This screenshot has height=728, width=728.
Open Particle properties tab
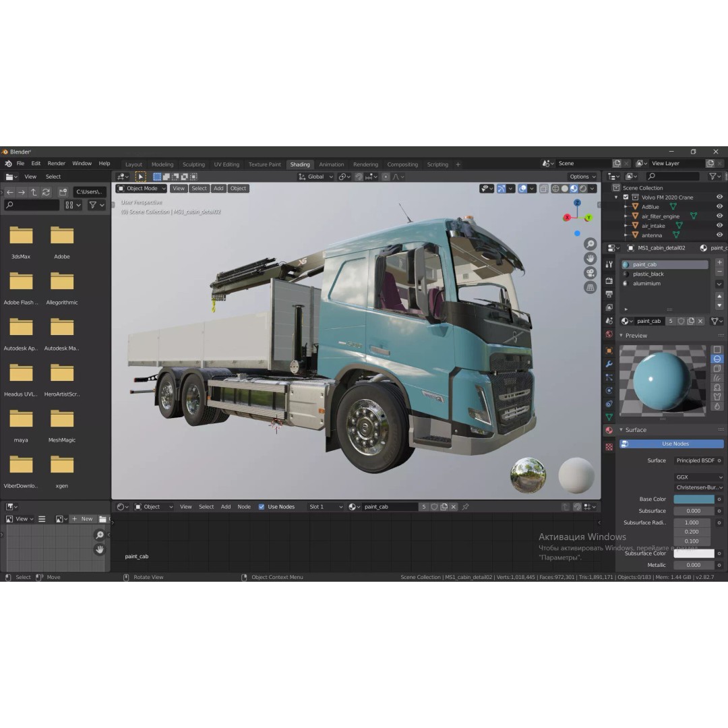[x=609, y=377]
